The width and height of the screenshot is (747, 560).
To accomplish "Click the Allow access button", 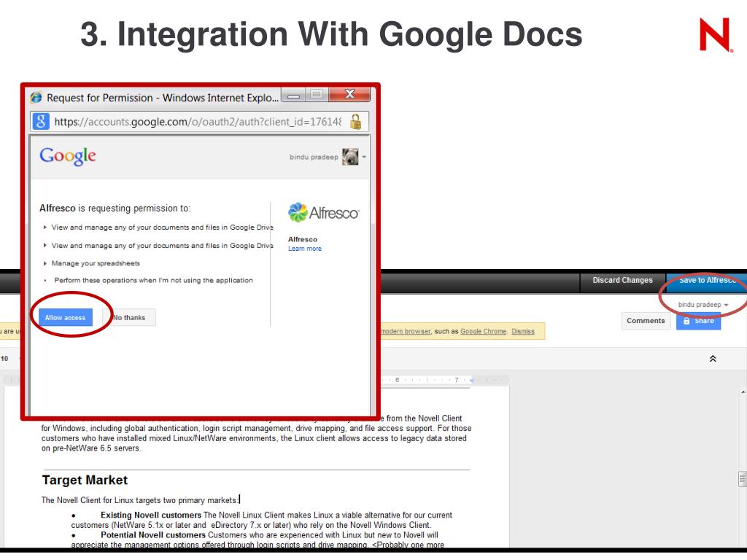I will click(65, 317).
